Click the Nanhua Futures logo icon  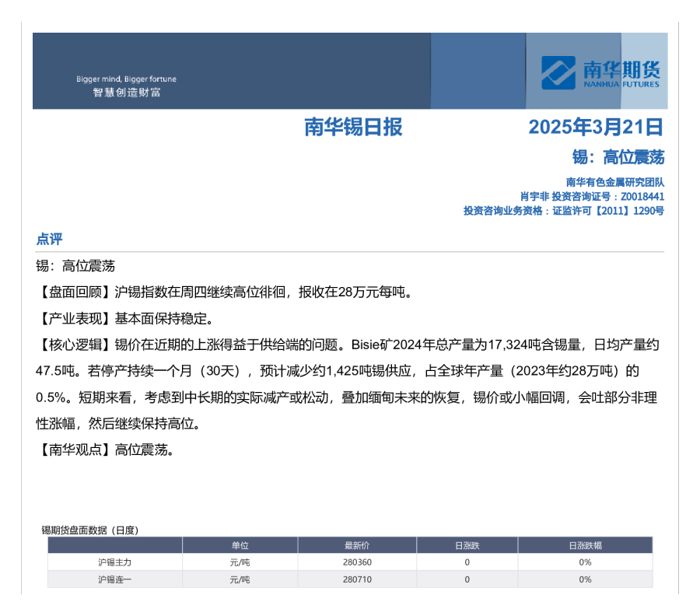pos(559,73)
